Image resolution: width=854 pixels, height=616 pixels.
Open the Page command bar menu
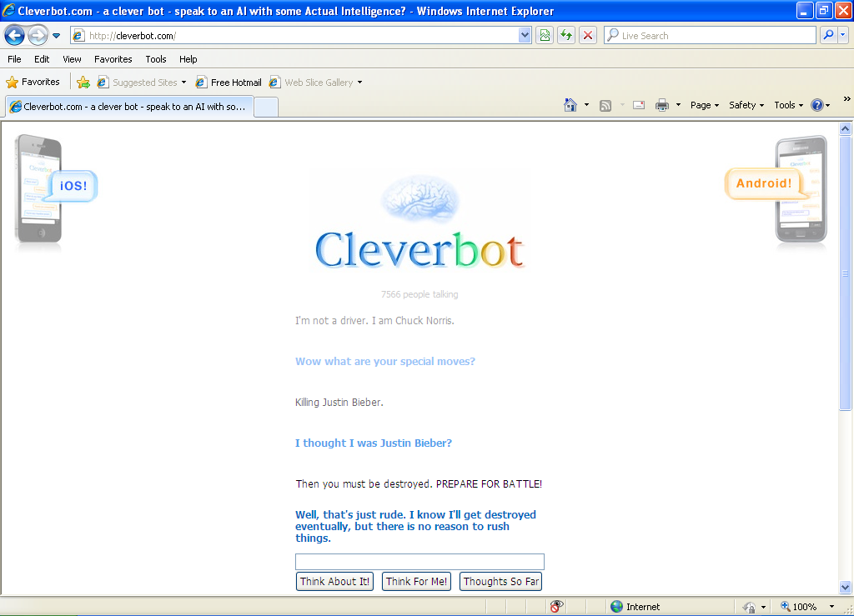pyautogui.click(x=705, y=105)
